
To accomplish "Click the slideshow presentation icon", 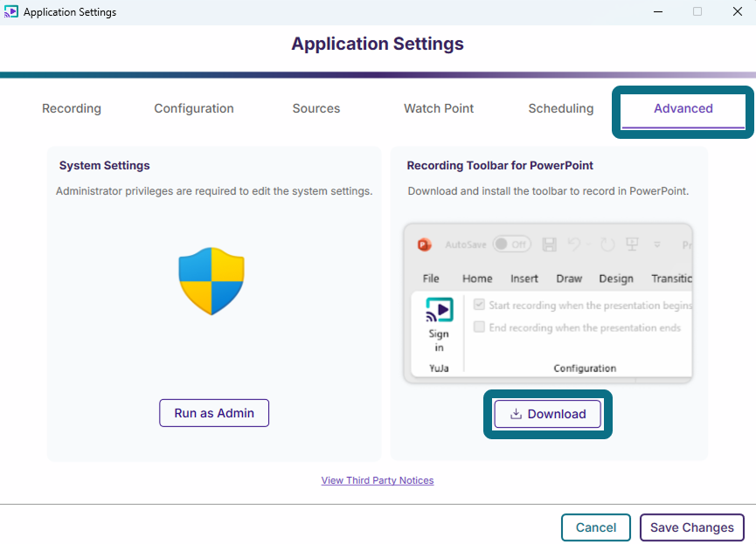I will coord(632,244).
